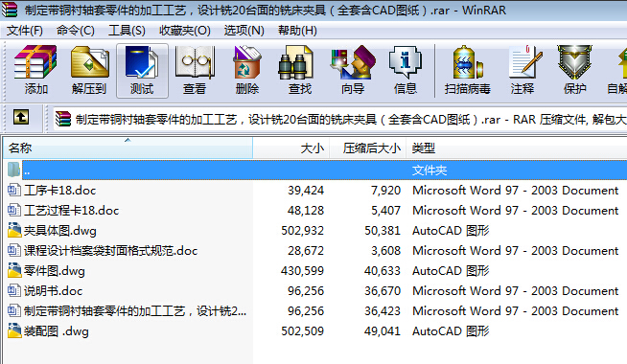Go up one level with arrow button
This screenshot has width=627, height=364.
pos(21,117)
